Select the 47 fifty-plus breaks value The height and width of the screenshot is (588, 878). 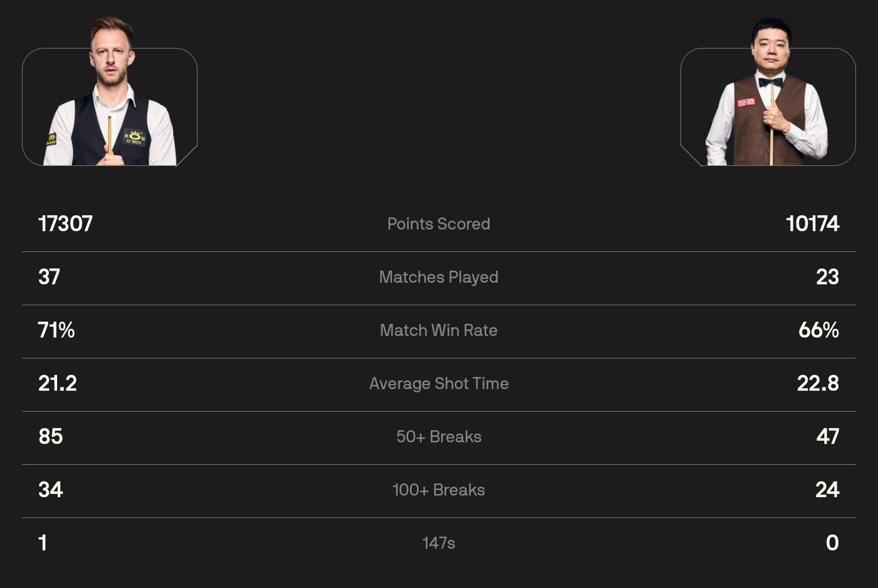coord(827,437)
